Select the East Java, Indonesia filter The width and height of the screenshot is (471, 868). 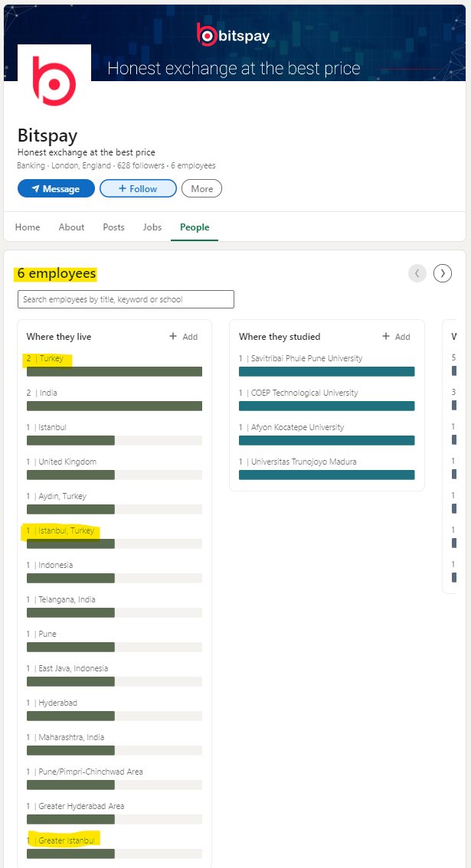[x=114, y=675]
